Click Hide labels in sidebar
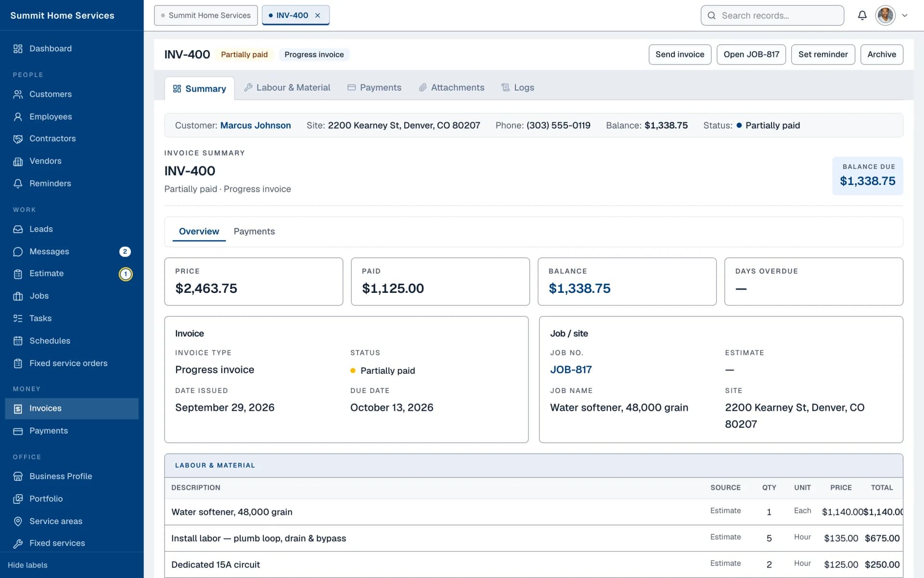Viewport: 924px width, 578px height. 27,565
